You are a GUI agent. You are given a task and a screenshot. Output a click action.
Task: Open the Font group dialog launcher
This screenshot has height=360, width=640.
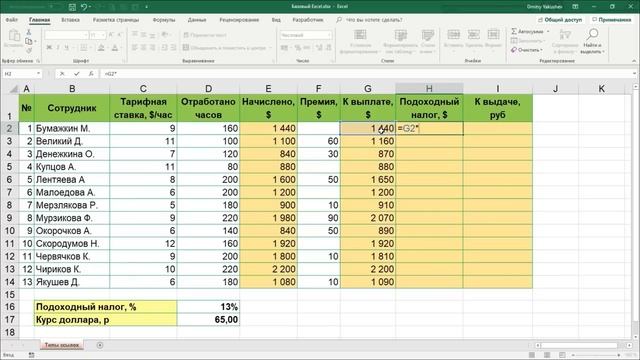click(123, 61)
